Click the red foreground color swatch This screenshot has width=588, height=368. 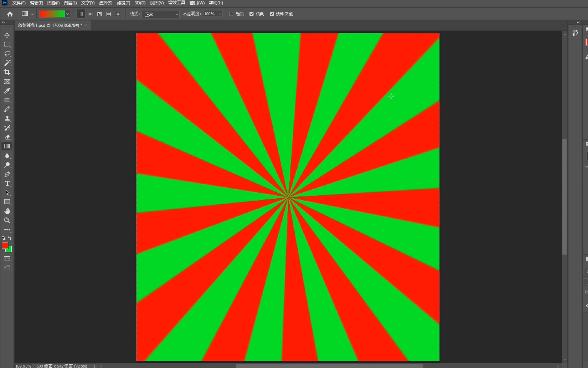(5, 245)
